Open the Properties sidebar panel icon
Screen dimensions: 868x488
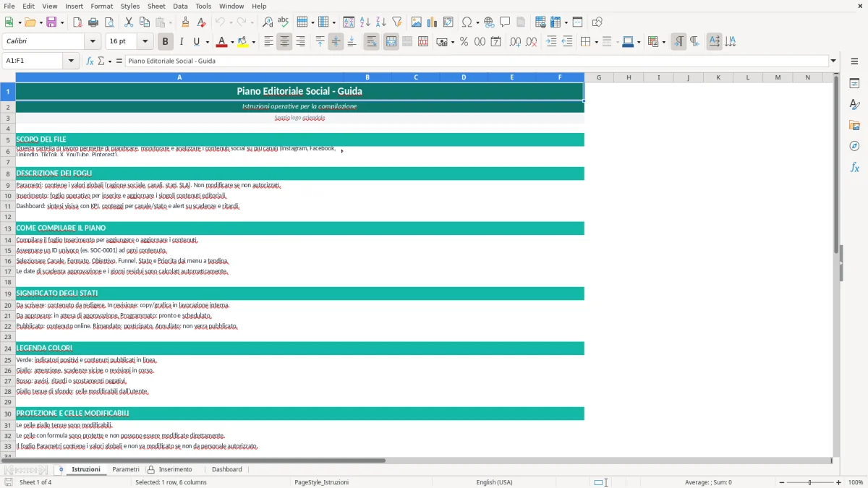(x=854, y=84)
